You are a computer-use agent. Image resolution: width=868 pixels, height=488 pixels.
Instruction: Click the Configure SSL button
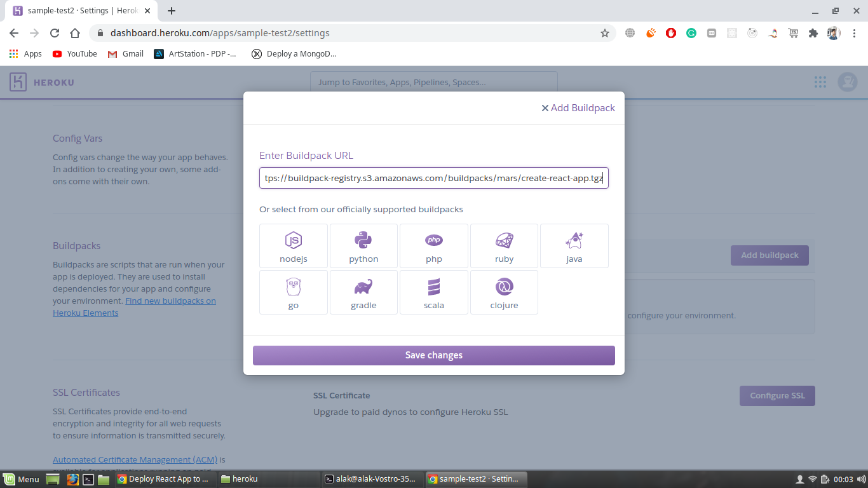[x=777, y=395]
